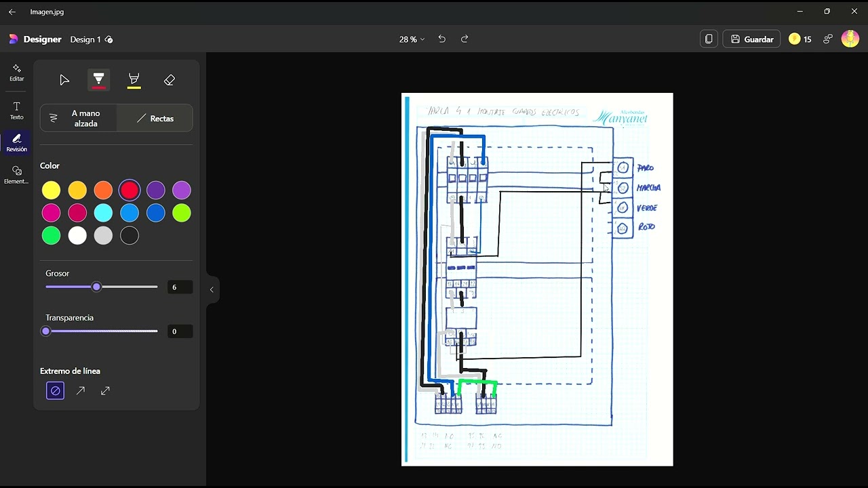
Task: Pick the dark purple color swatch
Action: (155, 190)
